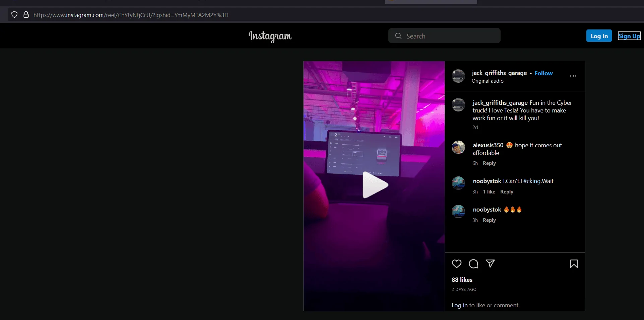The height and width of the screenshot is (320, 644).
Task: Open jack_griffiths_garage username in post header
Action: pyautogui.click(x=499, y=73)
